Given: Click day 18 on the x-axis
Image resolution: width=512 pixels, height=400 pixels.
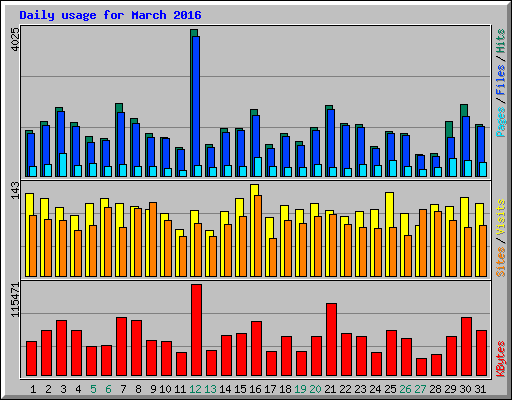Looking at the screenshot, I should point(285,389).
